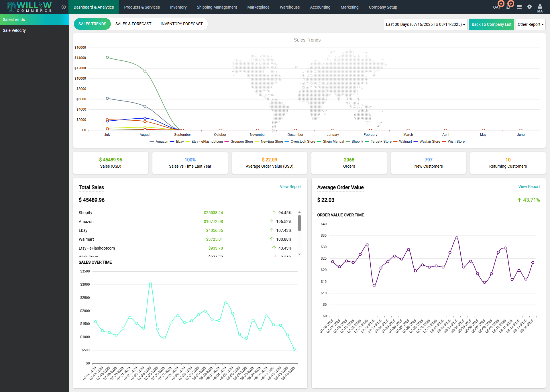Image resolution: width=550 pixels, height=392 pixels.
Task: Open View Report for Average Order Value
Action: pyautogui.click(x=529, y=187)
